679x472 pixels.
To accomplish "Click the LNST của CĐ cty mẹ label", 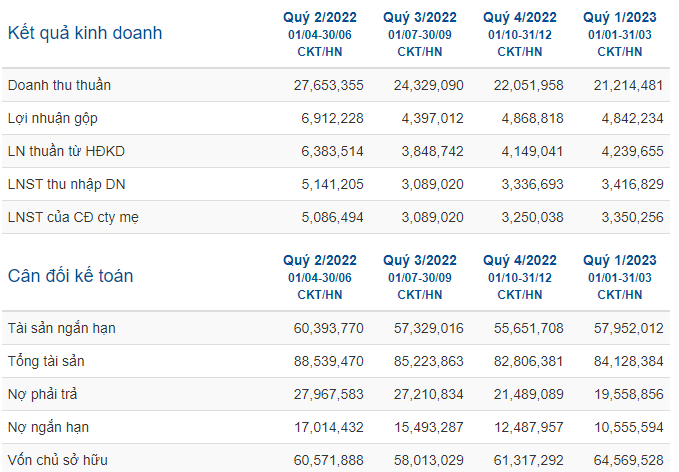I will 73,217.
